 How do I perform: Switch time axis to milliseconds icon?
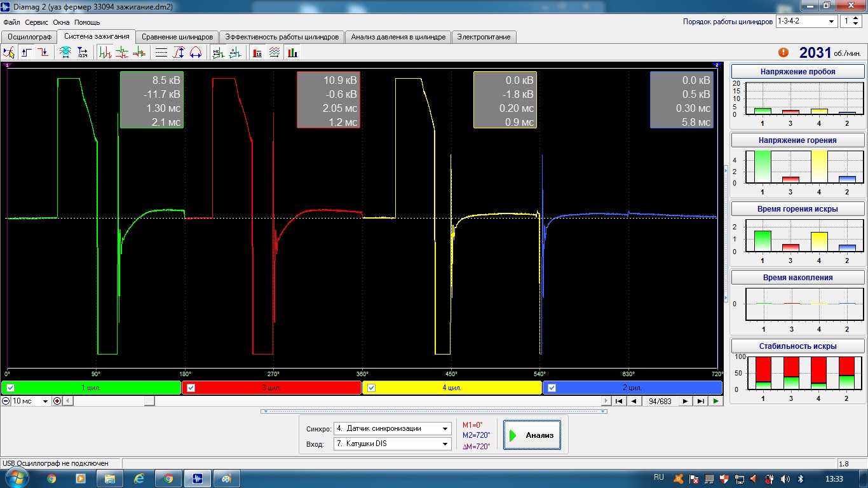[x=218, y=53]
